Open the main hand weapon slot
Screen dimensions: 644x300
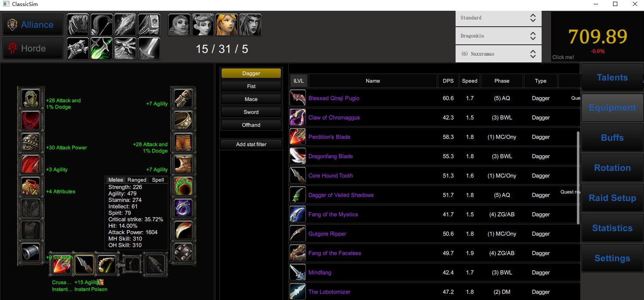(x=62, y=265)
